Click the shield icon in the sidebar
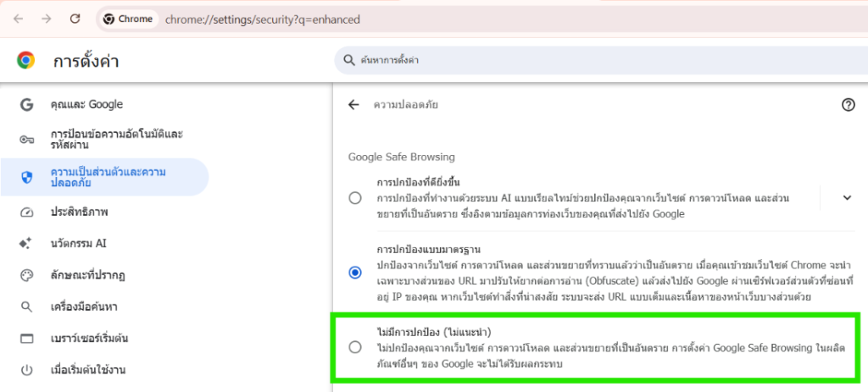Viewport: 868px width, 392px height. 26,177
